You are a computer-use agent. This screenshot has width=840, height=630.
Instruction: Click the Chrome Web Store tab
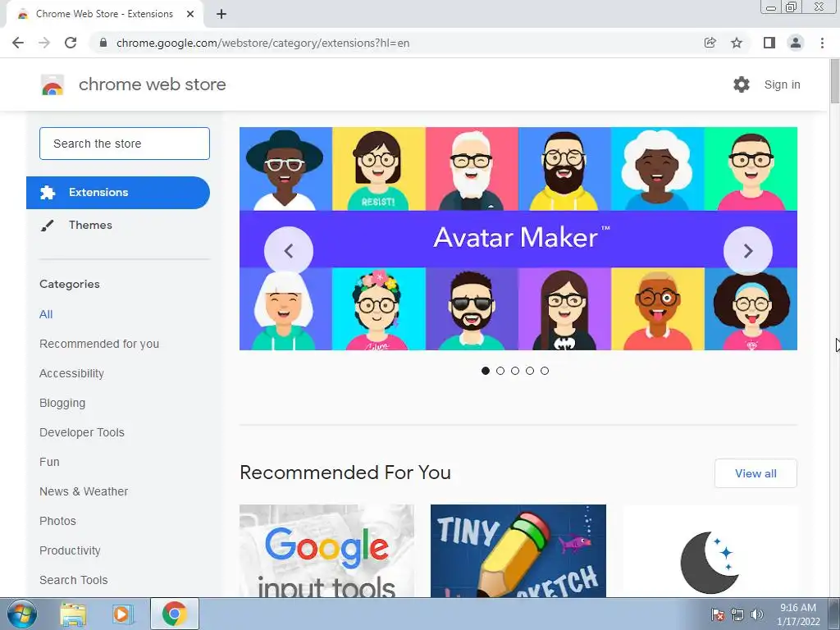pyautogui.click(x=104, y=15)
